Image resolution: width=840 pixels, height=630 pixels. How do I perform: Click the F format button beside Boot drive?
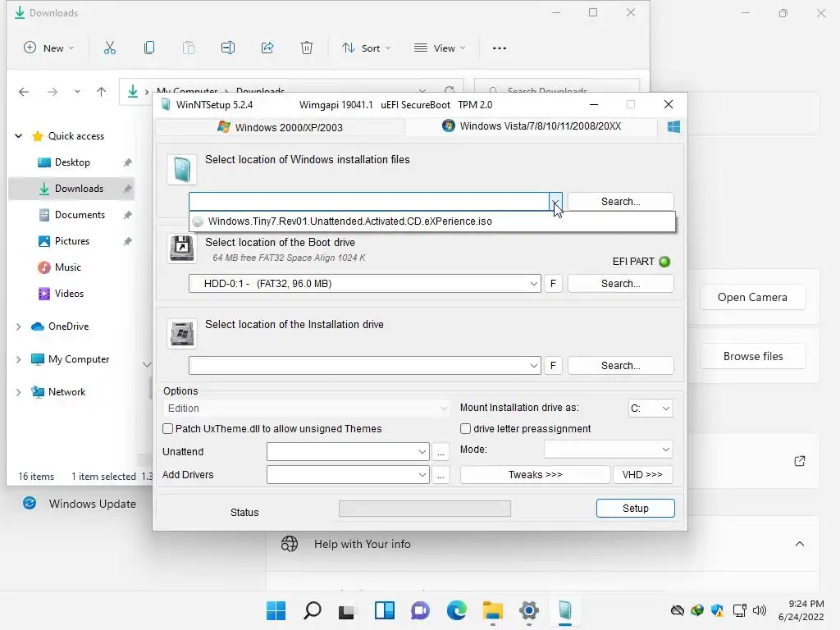pyautogui.click(x=554, y=283)
